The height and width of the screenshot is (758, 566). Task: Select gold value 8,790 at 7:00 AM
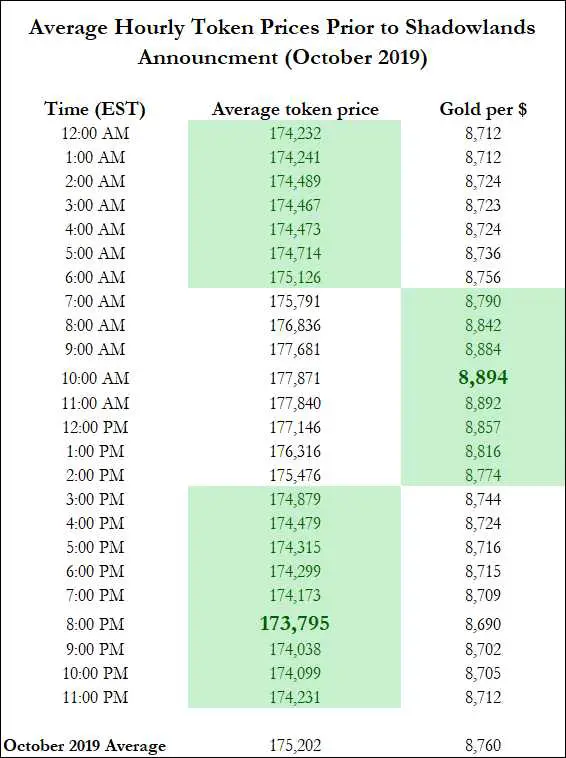483,301
